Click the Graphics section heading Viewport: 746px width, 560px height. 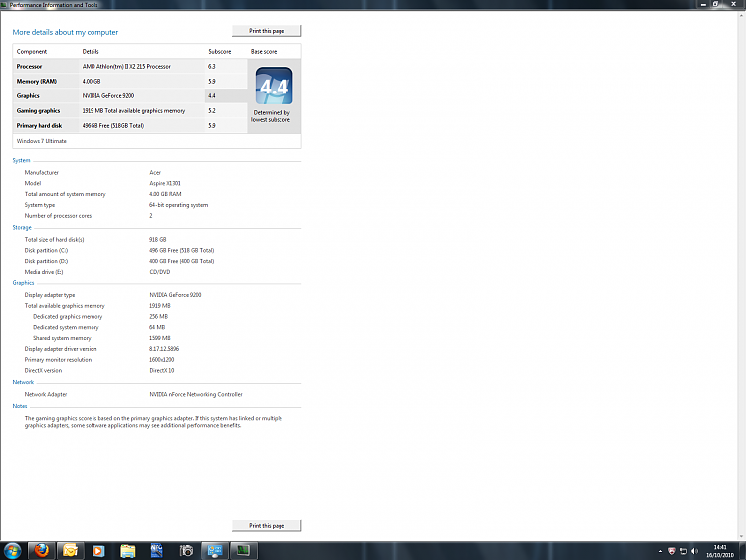coord(23,283)
